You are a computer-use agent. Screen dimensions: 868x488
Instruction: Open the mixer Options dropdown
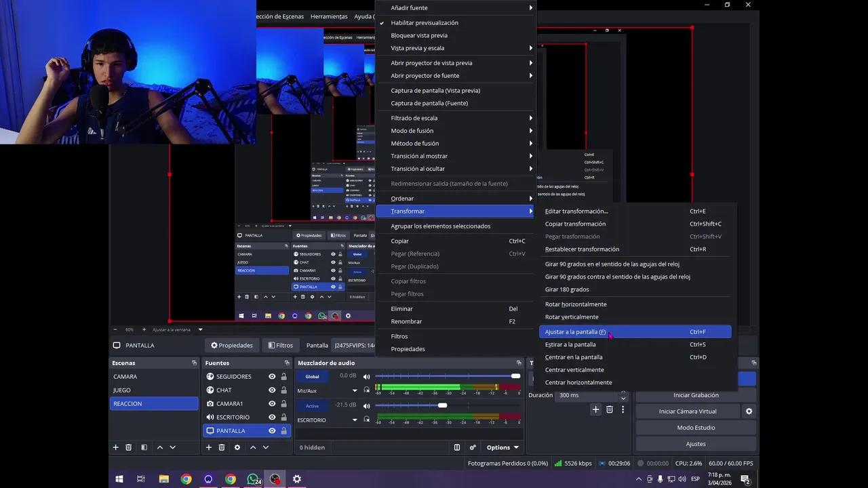(x=502, y=447)
